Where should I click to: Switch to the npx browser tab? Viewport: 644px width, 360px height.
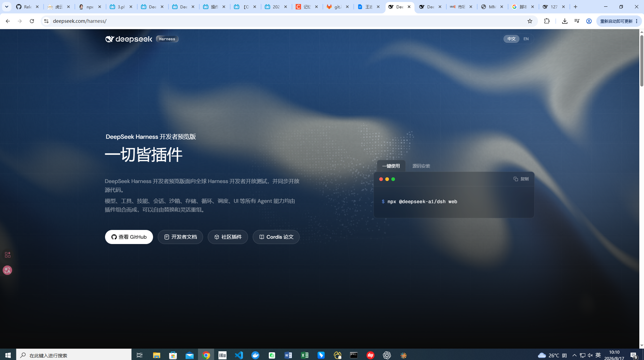tap(90, 7)
